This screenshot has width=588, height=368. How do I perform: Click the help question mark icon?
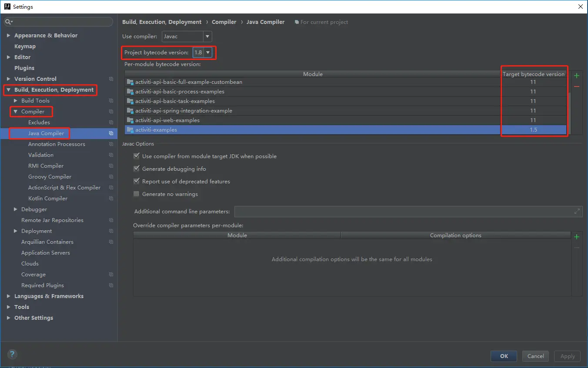[x=12, y=354]
